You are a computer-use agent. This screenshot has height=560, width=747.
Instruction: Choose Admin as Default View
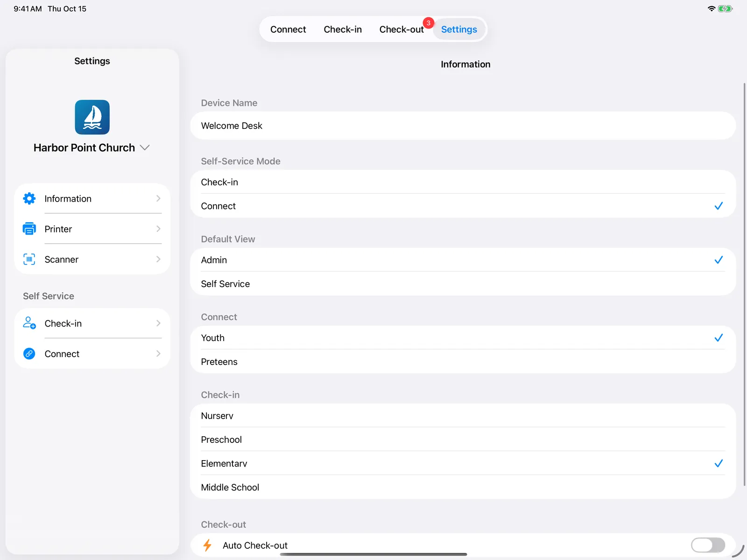coord(463,260)
